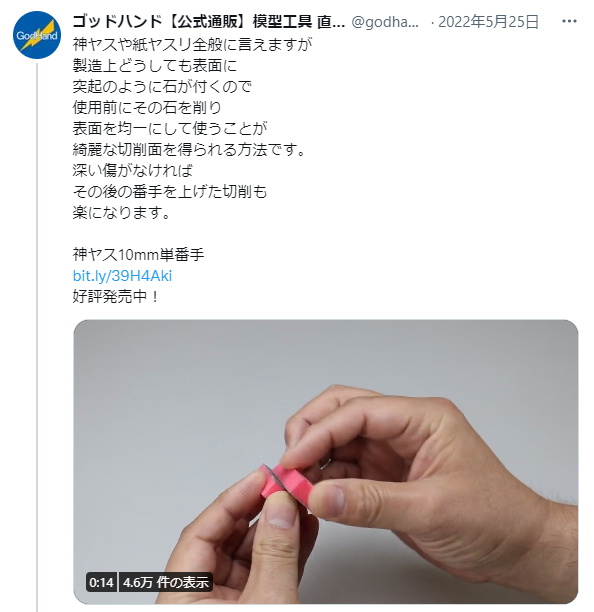Click the gray background of the video
594x612 pixels.
(x=187, y=390)
